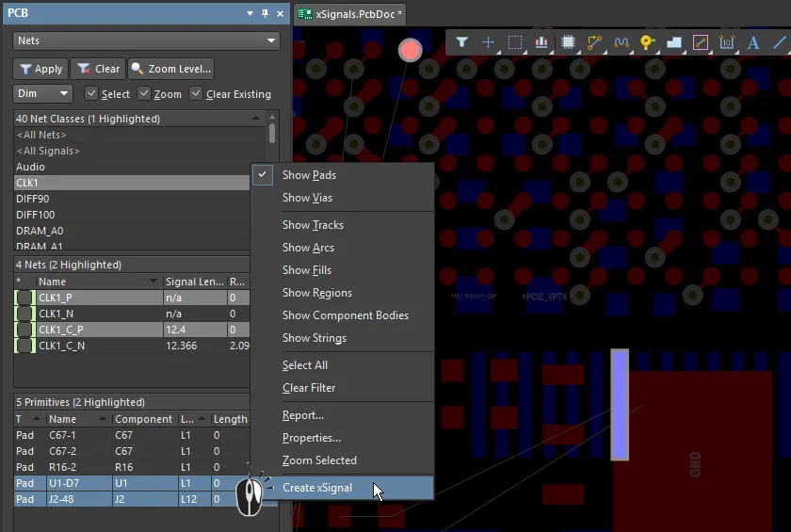This screenshot has height=532, width=791.
Task: Select the length tuning accordion icon
Action: (621, 42)
